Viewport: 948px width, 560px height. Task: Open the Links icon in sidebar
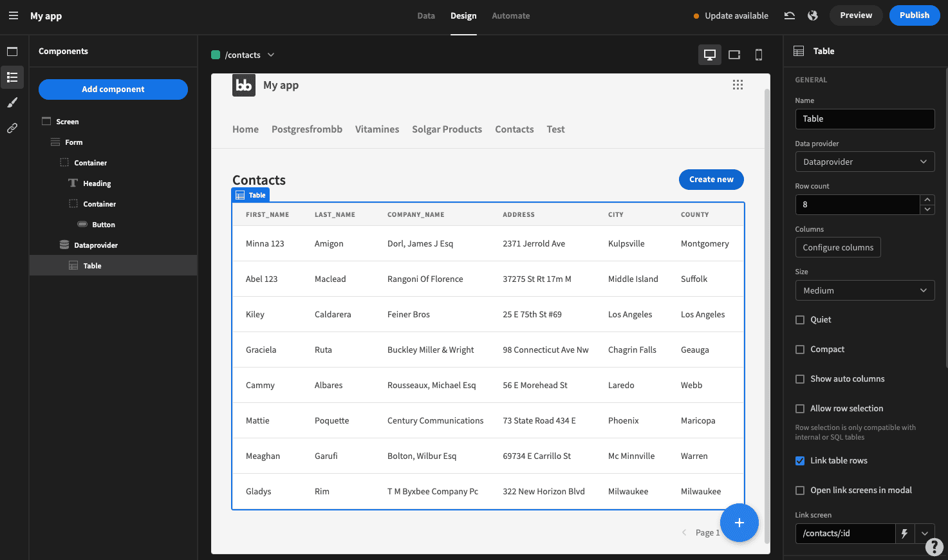pyautogui.click(x=12, y=128)
